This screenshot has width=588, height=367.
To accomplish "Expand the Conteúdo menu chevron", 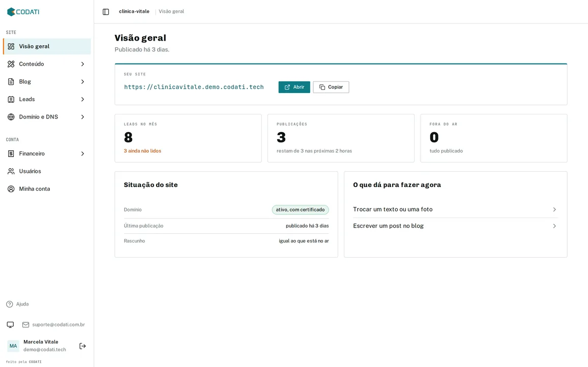I will 82,64.
